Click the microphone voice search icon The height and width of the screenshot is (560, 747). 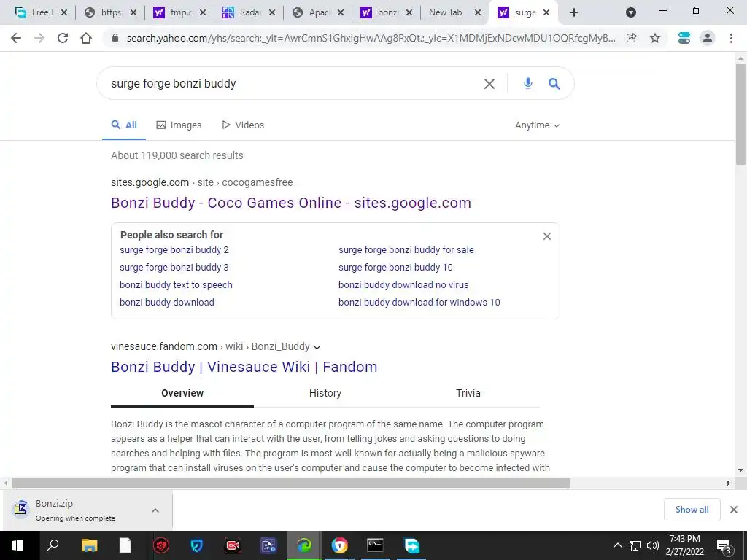(527, 84)
